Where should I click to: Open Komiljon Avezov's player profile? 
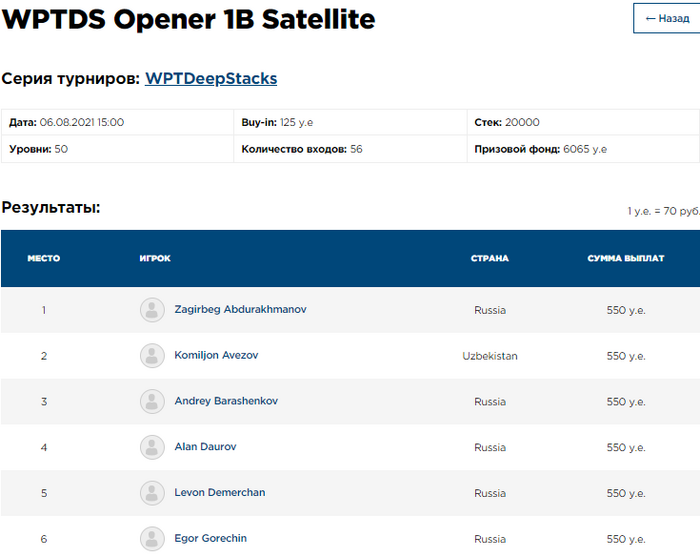click(217, 356)
